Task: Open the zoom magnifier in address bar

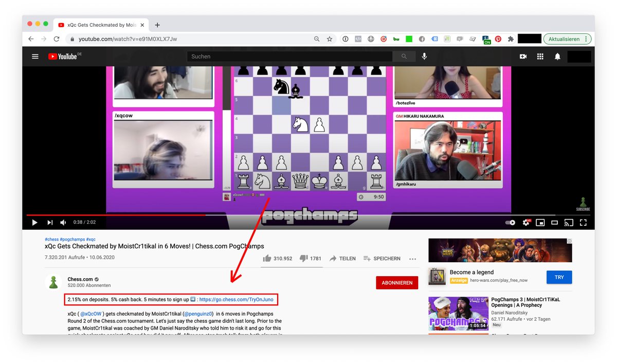Action: (317, 39)
